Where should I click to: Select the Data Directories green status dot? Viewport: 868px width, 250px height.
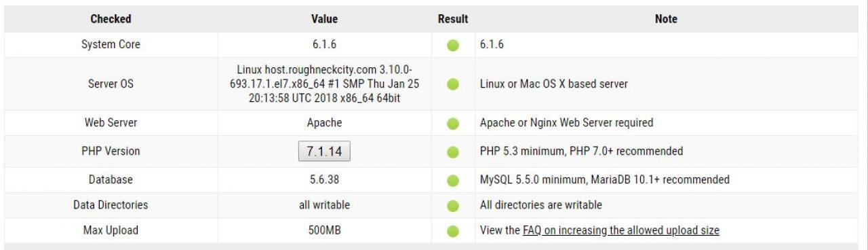coord(453,206)
